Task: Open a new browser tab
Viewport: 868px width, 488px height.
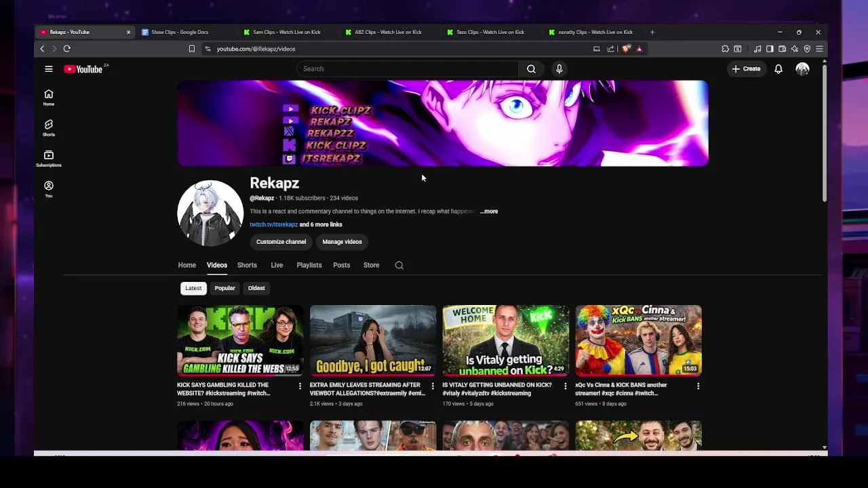Action: tap(652, 32)
